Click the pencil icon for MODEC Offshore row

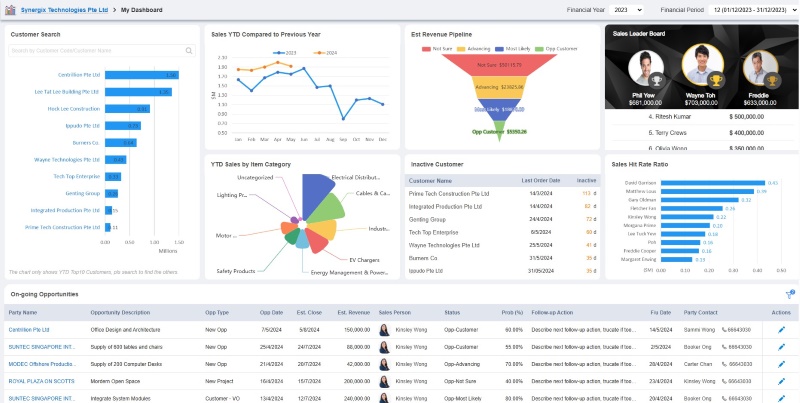[782, 364]
